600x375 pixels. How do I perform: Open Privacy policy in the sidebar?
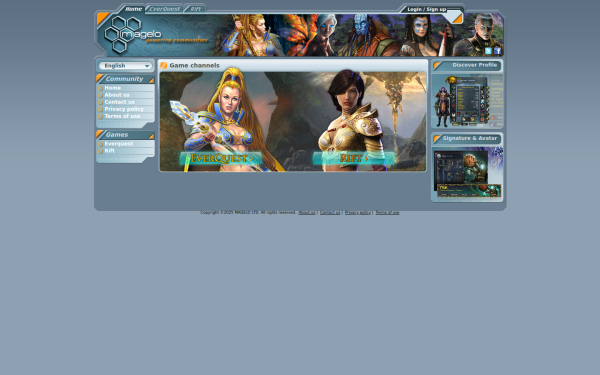(124, 109)
